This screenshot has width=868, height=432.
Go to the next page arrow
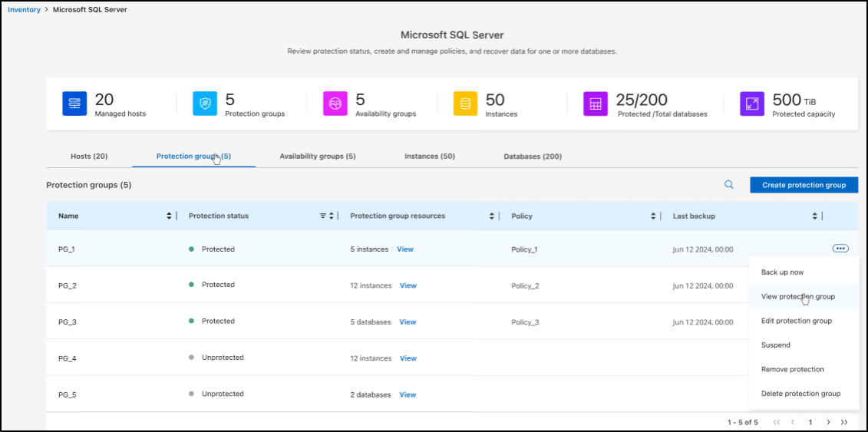pyautogui.click(x=828, y=422)
